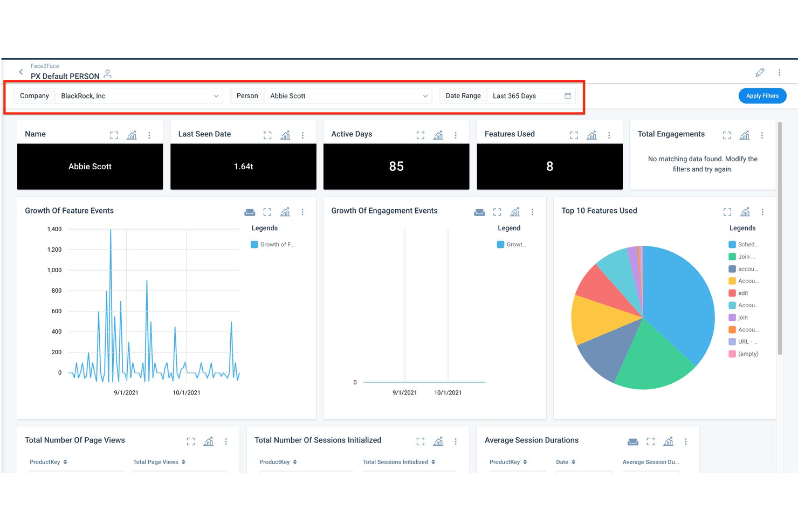Click chart icon on Top 10 Features Used
Image resolution: width=798 pixels, height=532 pixels.
pyautogui.click(x=745, y=212)
